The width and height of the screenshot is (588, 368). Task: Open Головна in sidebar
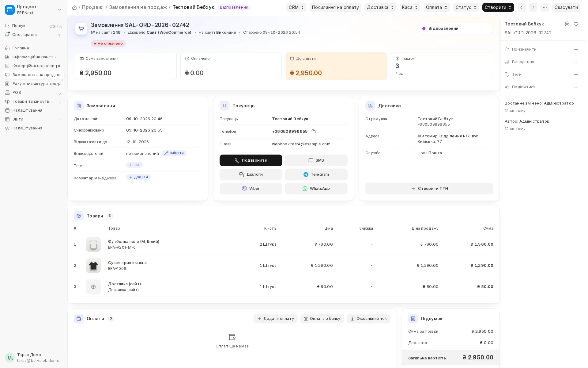tap(33, 48)
